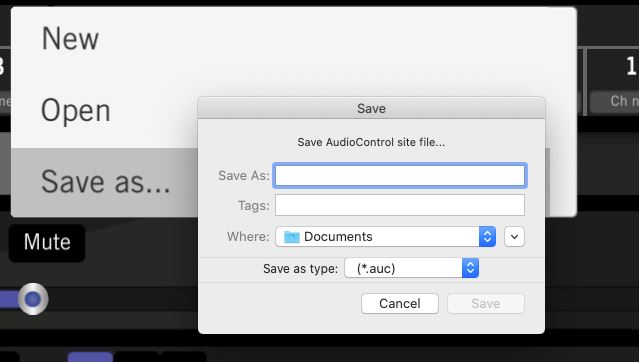Select New from the file menu
640x363 pixels.
click(70, 39)
